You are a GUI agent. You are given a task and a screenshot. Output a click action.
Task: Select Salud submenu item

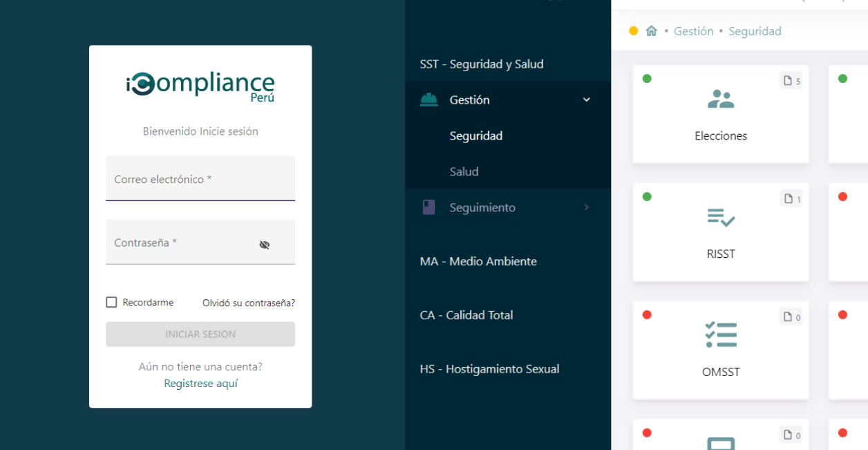pyautogui.click(x=464, y=171)
